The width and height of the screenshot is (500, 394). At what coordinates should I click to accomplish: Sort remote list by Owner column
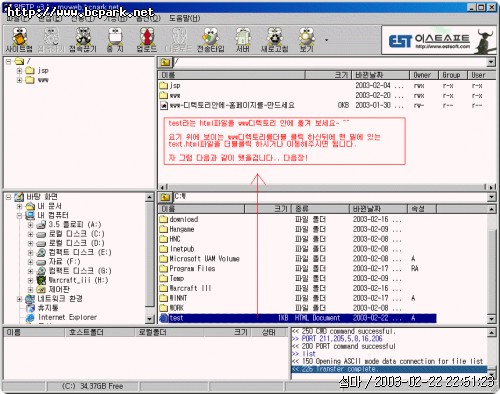(x=423, y=75)
